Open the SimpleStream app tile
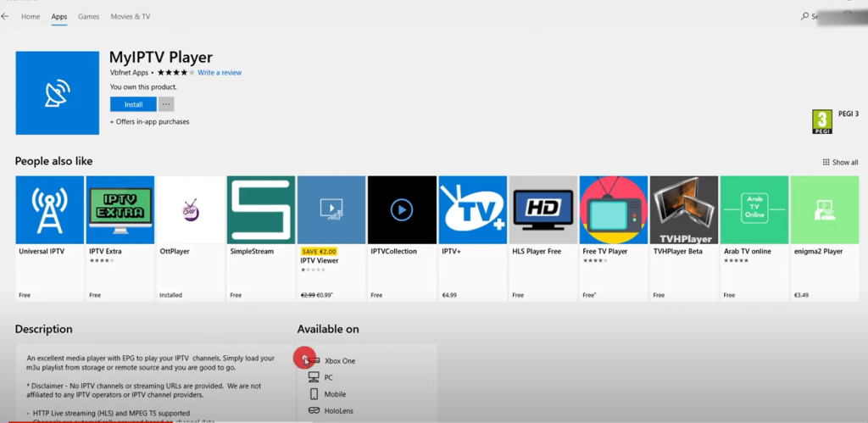The height and width of the screenshot is (423, 868). tap(261, 239)
